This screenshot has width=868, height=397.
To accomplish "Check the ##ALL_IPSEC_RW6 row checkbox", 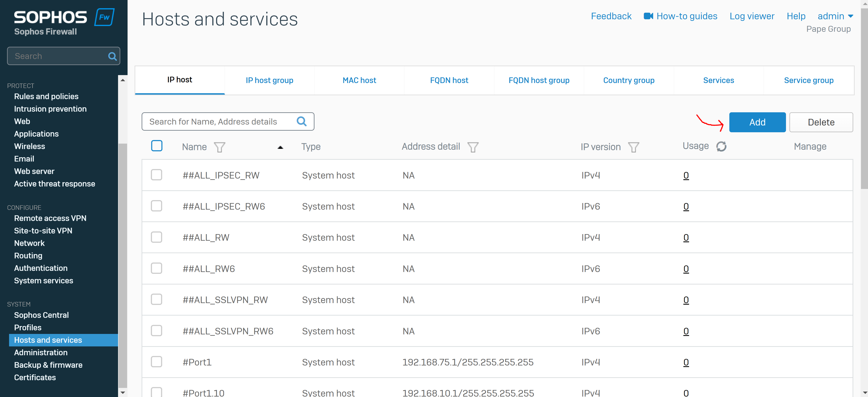I will (156, 206).
